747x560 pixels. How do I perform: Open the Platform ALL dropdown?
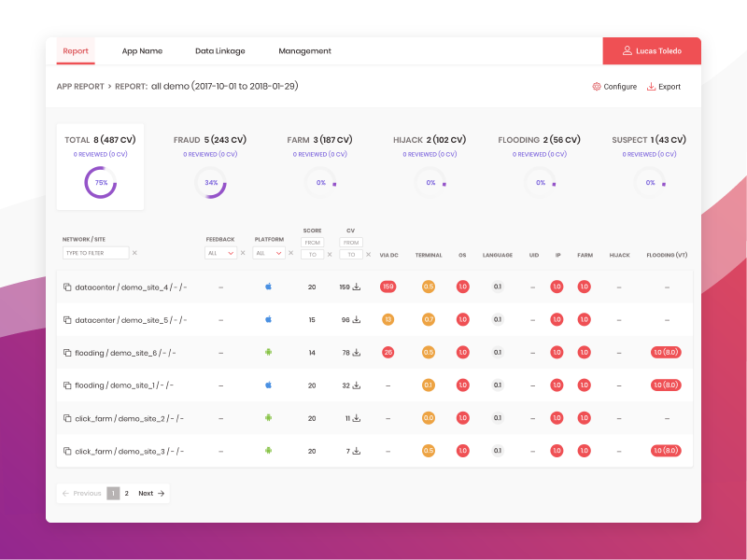[x=269, y=252]
